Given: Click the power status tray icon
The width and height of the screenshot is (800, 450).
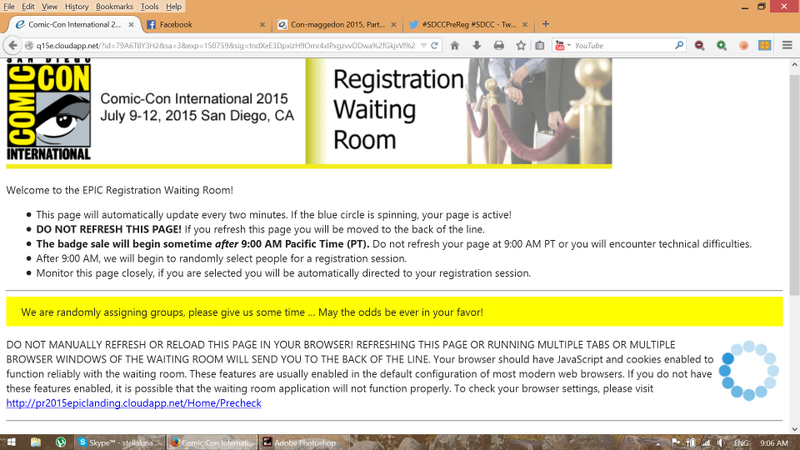Looking at the screenshot, I should click(x=691, y=443).
